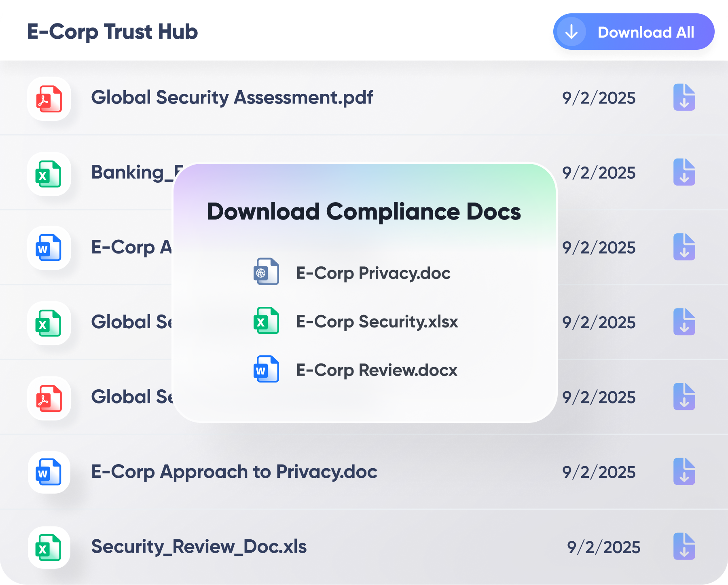Click download icon for Security_Review_Doc.xls

click(x=684, y=546)
